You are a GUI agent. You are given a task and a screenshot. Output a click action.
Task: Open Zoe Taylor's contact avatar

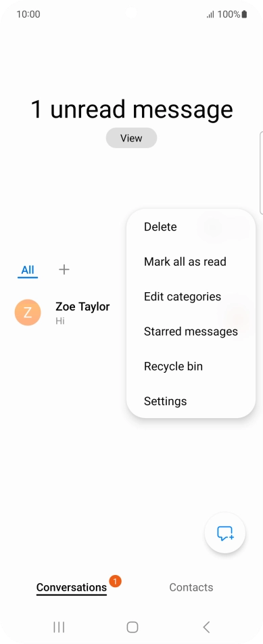pos(28,313)
